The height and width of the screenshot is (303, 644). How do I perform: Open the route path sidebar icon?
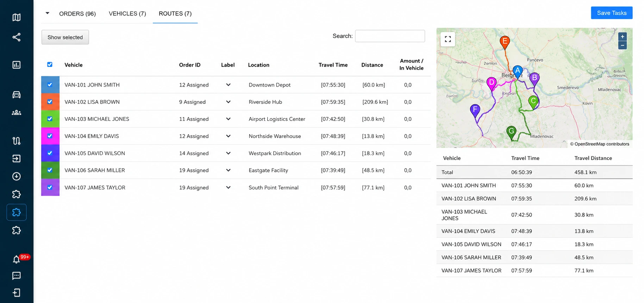17,141
